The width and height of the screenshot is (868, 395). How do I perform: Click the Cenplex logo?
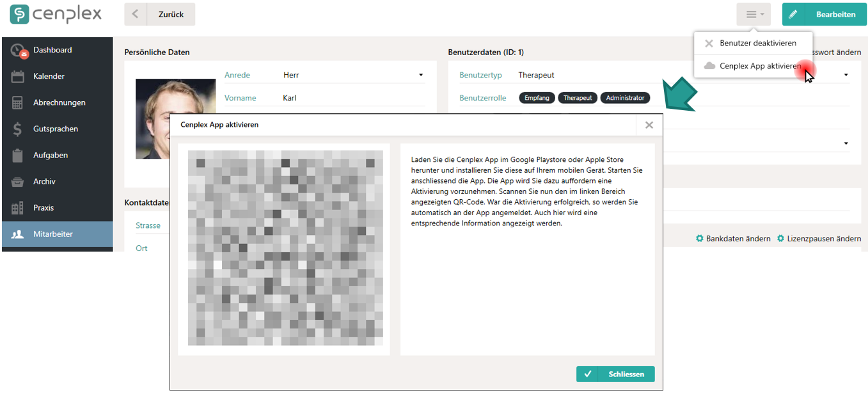[56, 14]
